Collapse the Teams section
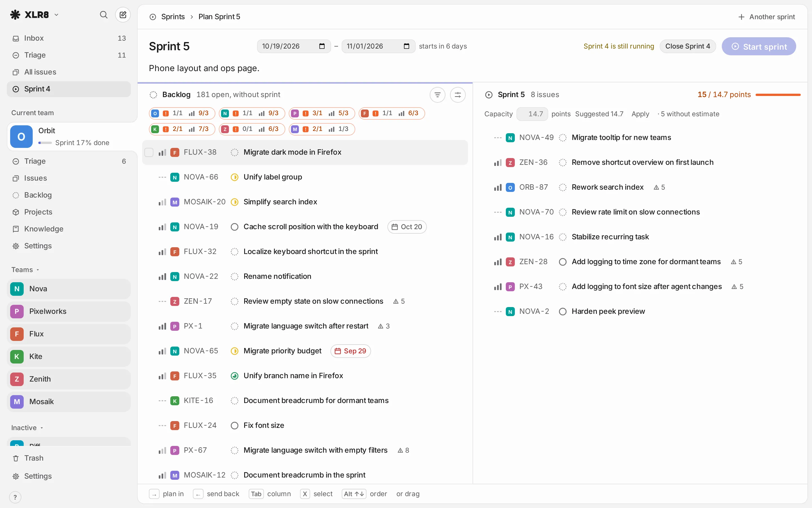This screenshot has width=812, height=508. (x=25, y=270)
